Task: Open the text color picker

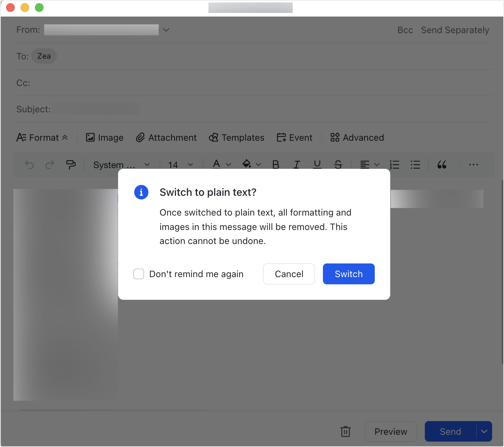Action: 220,164
